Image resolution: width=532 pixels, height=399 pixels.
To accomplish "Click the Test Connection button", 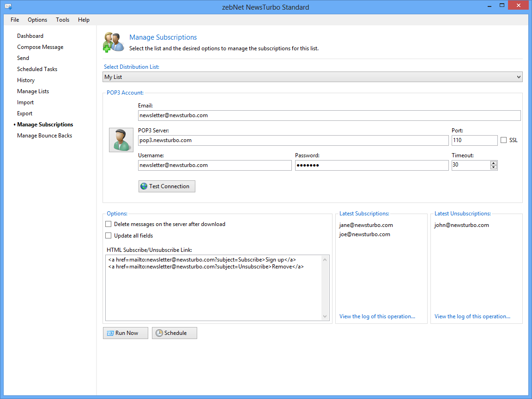I will [x=167, y=186].
